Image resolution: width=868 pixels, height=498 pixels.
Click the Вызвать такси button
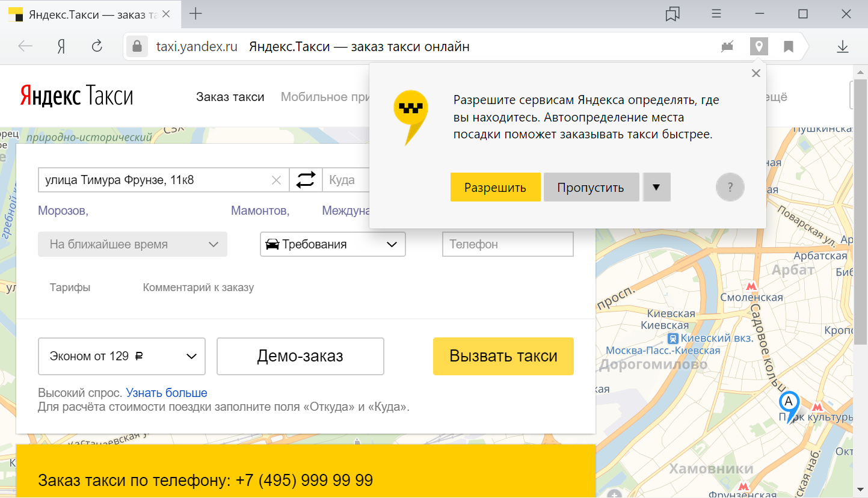click(503, 356)
